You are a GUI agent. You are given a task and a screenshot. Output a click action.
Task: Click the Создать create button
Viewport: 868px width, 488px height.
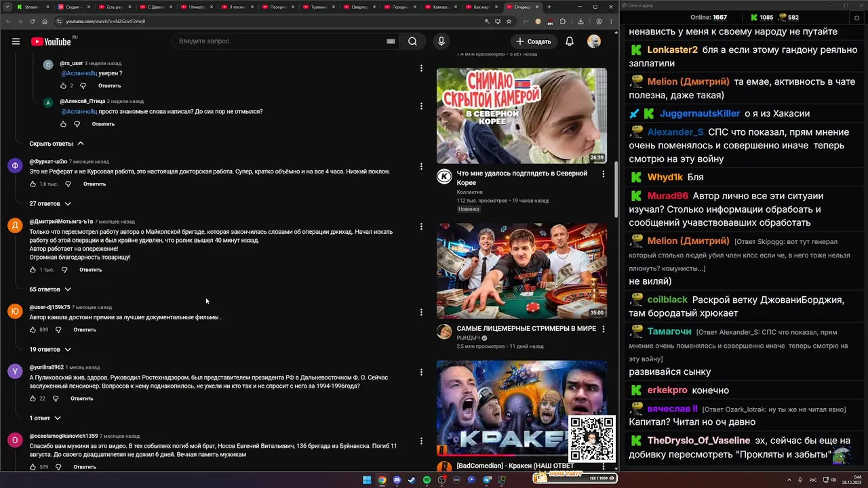pos(534,41)
